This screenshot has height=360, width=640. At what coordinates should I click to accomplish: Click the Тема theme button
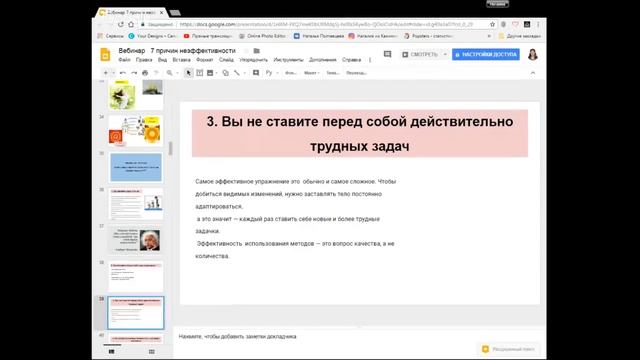pos(333,73)
